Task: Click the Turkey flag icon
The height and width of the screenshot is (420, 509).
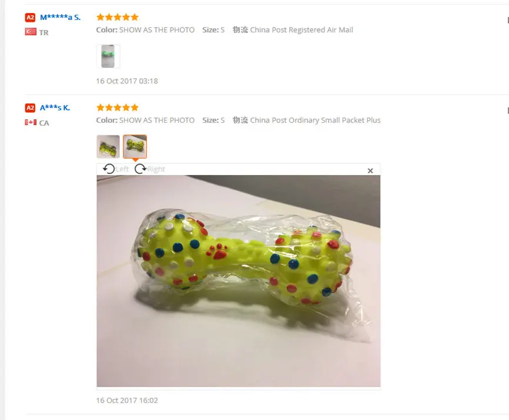Action: 31,32
